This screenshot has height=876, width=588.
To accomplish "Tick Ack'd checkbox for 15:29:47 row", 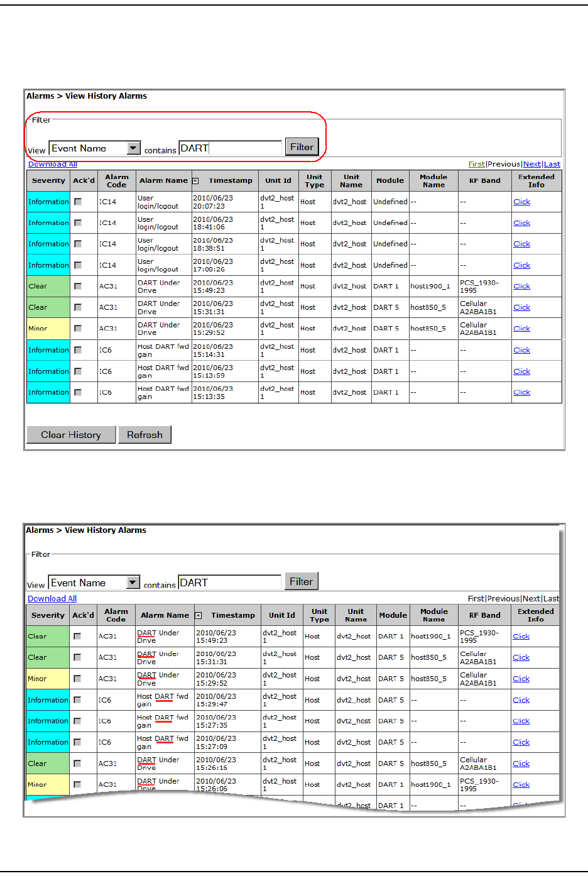I will 77,700.
